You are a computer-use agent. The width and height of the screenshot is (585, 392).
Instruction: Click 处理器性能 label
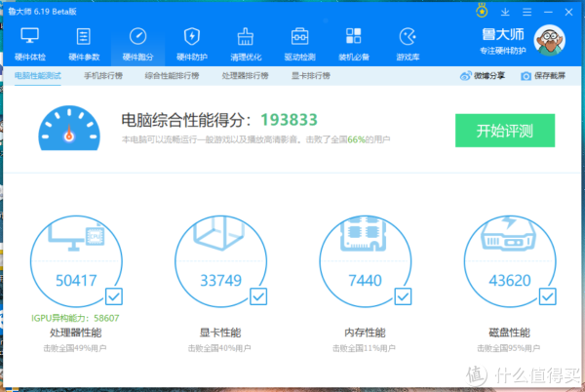[x=76, y=333]
